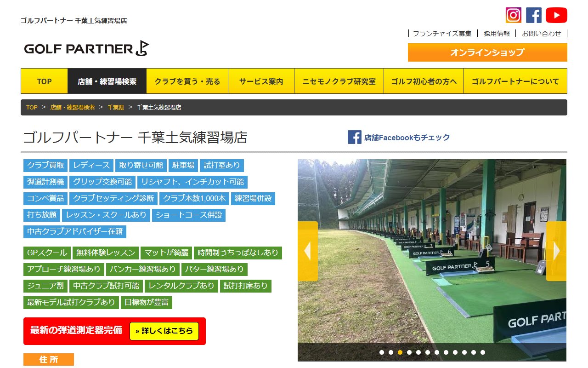
Task: Click Facebook icon beside 店舗Facebookもチェック
Action: (355, 137)
